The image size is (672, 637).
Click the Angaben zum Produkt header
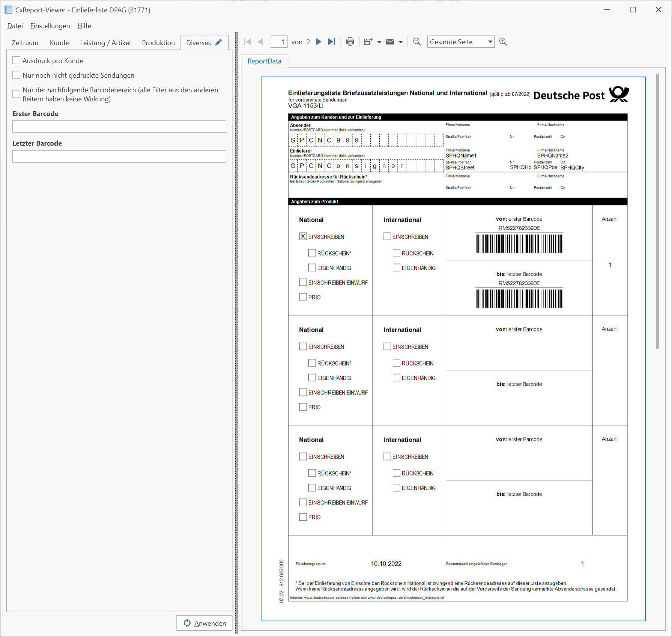tap(458, 202)
